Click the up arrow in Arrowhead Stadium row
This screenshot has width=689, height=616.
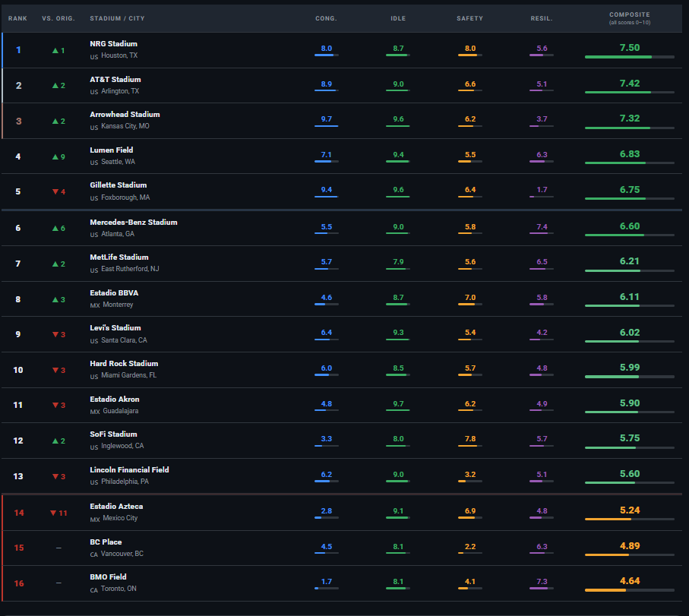click(55, 122)
